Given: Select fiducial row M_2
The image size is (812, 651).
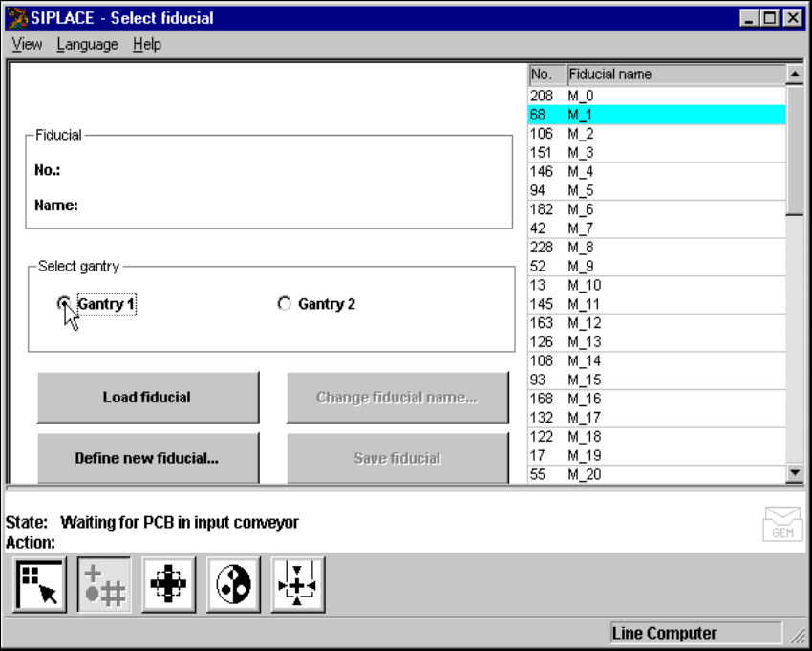Looking at the screenshot, I should 656,134.
